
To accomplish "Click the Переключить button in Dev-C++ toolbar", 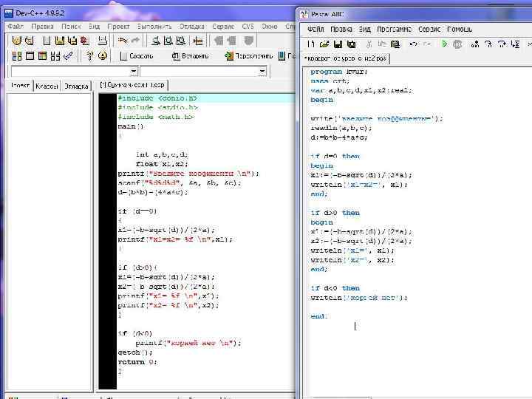I will [x=249, y=55].
